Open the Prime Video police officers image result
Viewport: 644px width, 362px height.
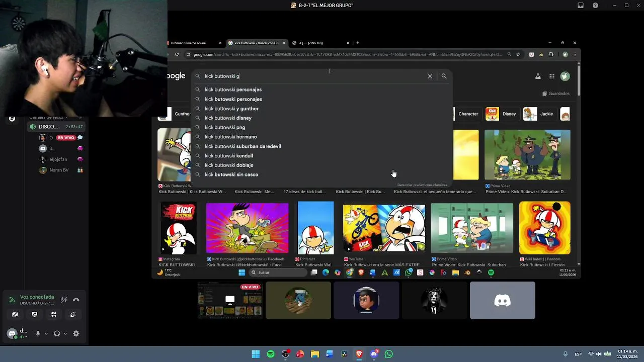click(x=527, y=155)
